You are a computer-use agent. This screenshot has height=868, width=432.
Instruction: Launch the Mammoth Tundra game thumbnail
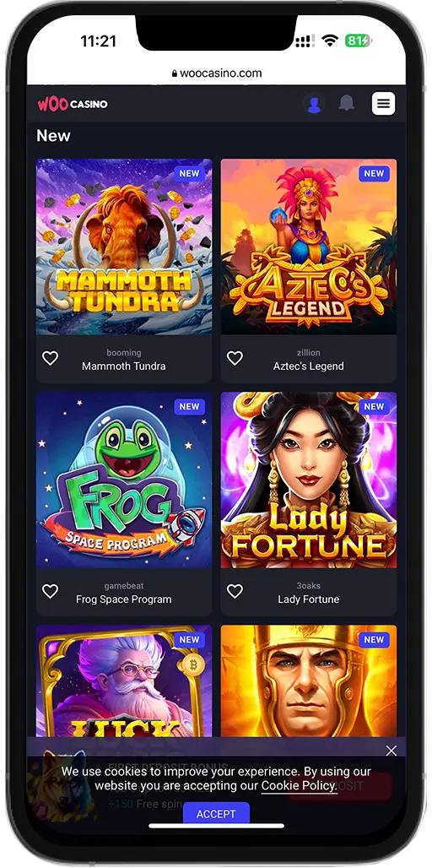[124, 247]
